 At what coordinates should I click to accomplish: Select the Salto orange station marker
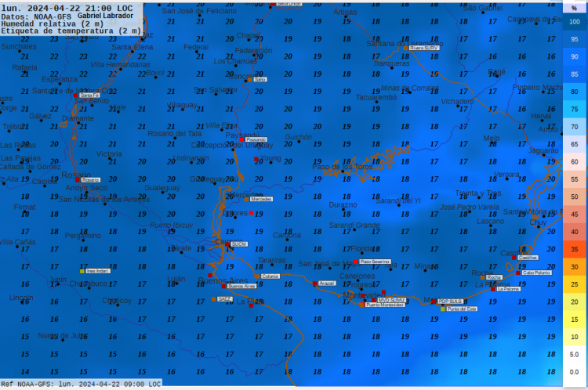[x=249, y=79]
